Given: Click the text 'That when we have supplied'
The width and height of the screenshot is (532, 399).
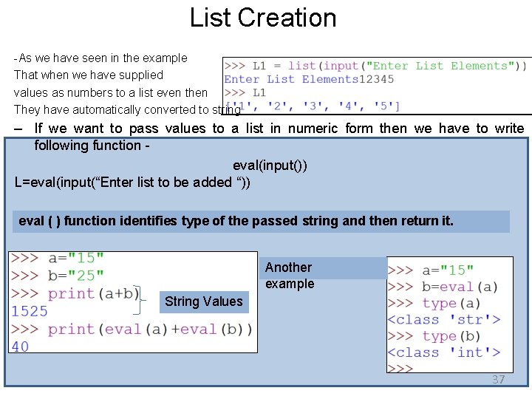Looking at the screenshot, I should pyautogui.click(x=89, y=75).
